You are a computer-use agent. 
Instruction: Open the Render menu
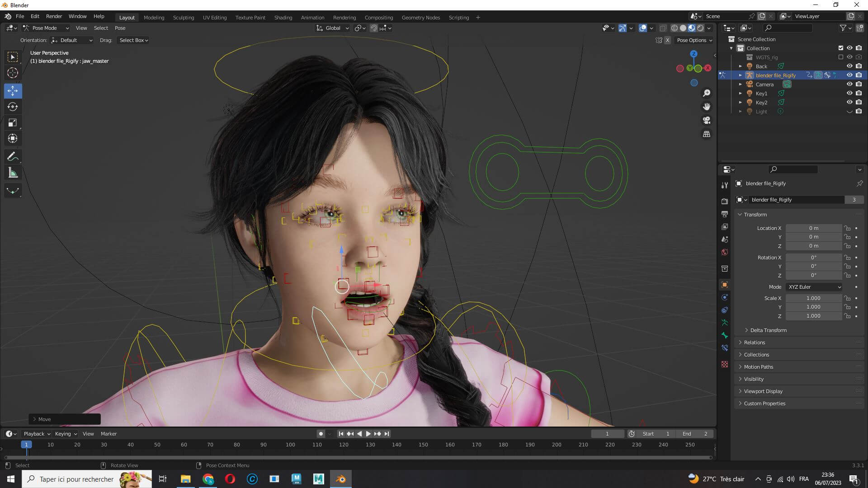[54, 16]
